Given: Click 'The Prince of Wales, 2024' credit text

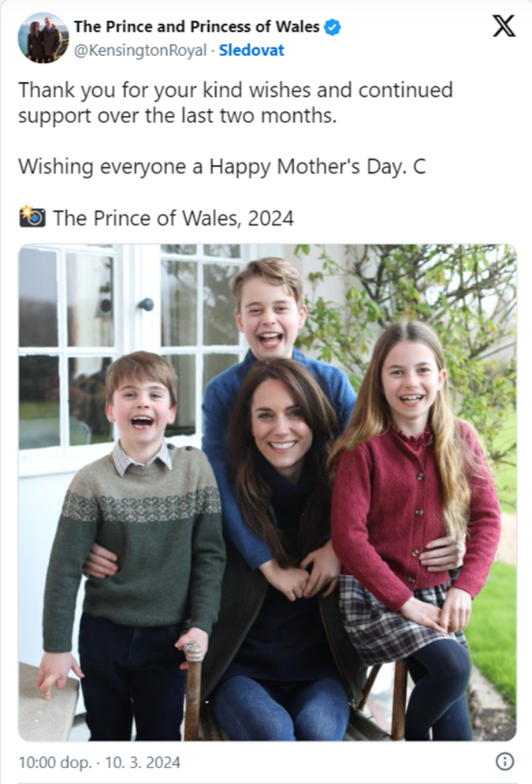Looking at the screenshot, I should (173, 218).
